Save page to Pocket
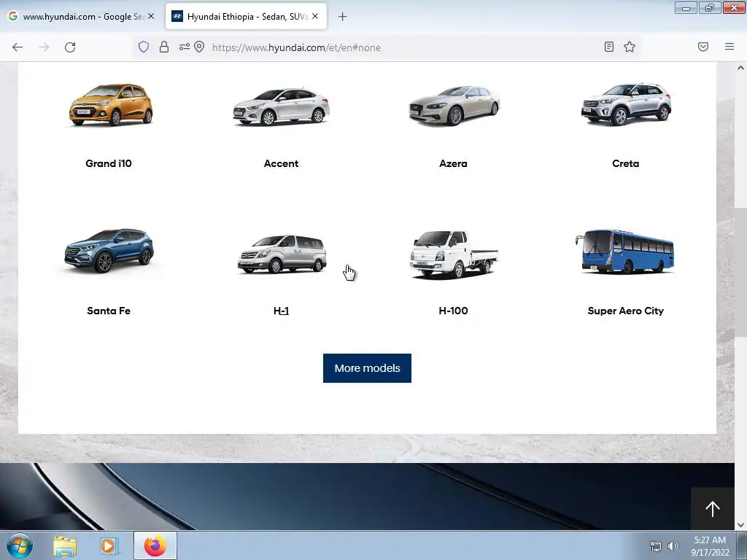 click(x=703, y=47)
